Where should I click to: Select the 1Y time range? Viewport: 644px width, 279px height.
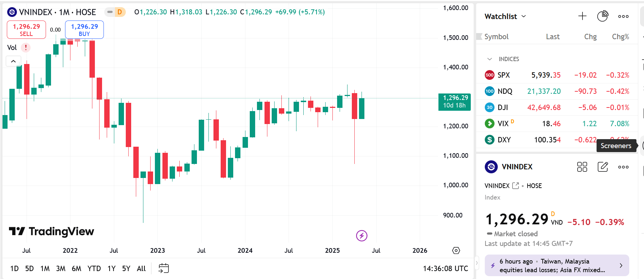click(111, 269)
